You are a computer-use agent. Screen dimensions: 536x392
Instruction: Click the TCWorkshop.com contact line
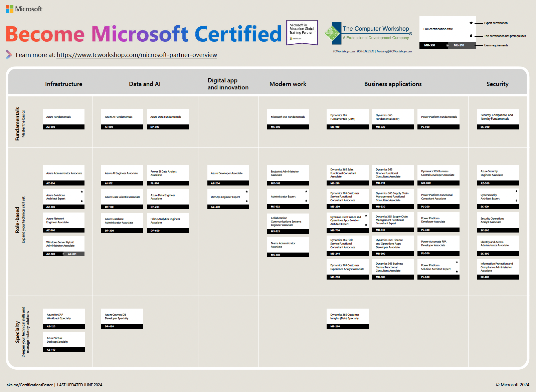[x=372, y=51]
